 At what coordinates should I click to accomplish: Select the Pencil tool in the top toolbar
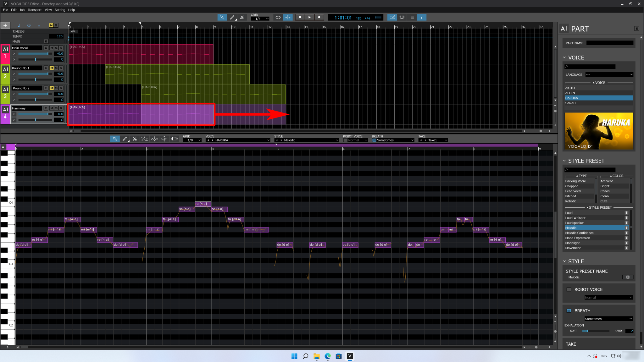pos(232,17)
